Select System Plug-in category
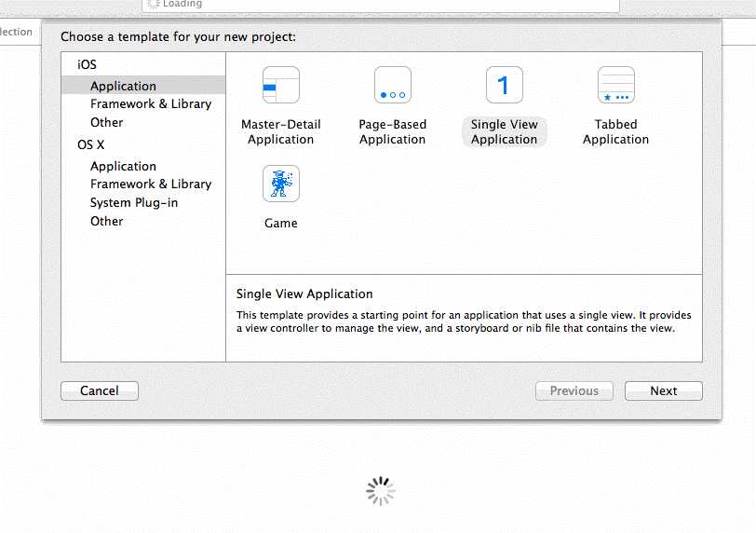 point(133,202)
